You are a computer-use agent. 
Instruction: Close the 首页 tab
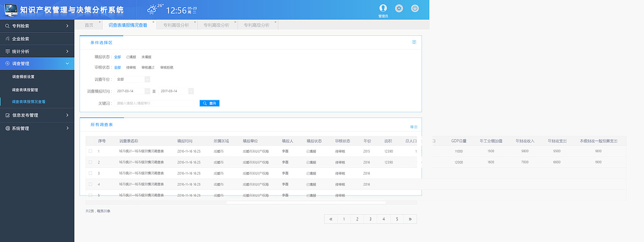pyautogui.click(x=100, y=23)
